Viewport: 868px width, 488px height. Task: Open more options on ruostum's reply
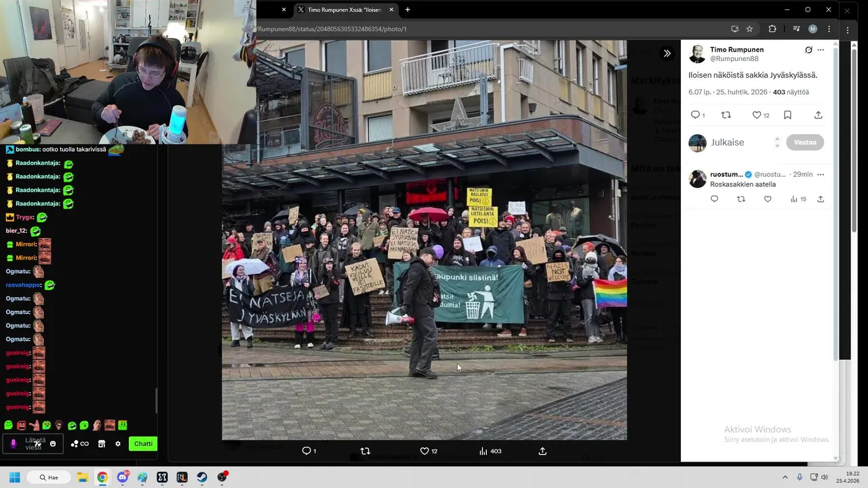pyautogui.click(x=821, y=174)
